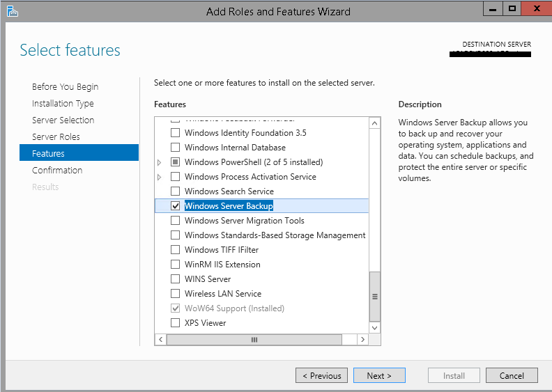
Task: Check Windows Process Activation Service
Action: tap(175, 176)
